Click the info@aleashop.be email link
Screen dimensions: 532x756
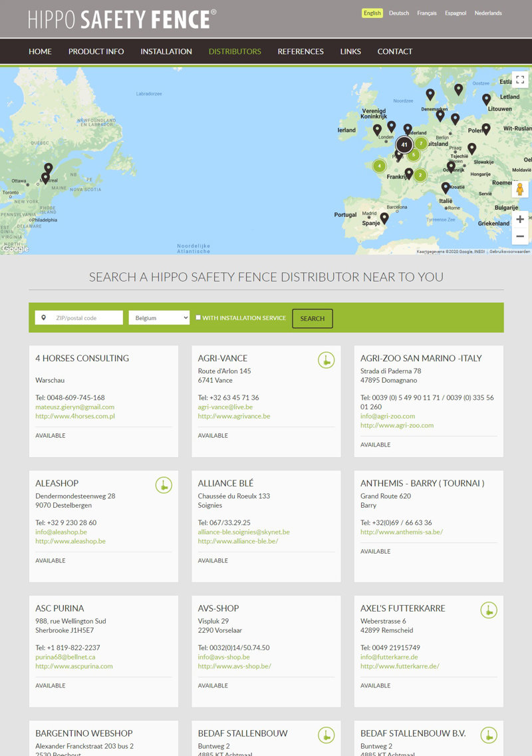pyautogui.click(x=61, y=532)
